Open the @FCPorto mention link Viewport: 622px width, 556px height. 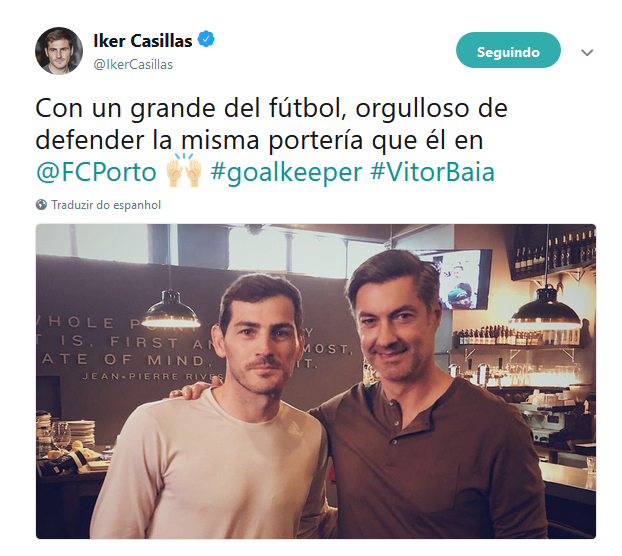point(96,172)
